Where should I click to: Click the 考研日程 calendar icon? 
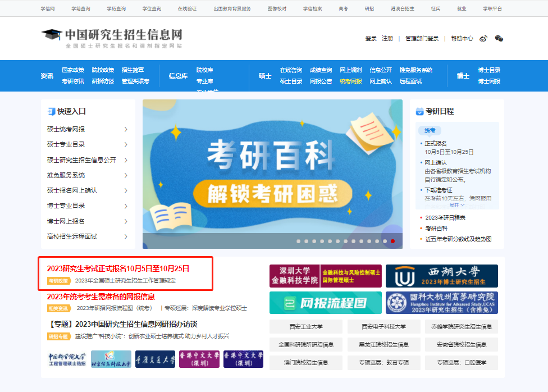[419, 111]
